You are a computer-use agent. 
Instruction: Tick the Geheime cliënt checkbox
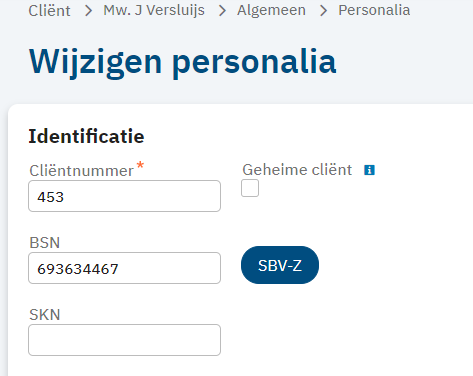coord(250,188)
